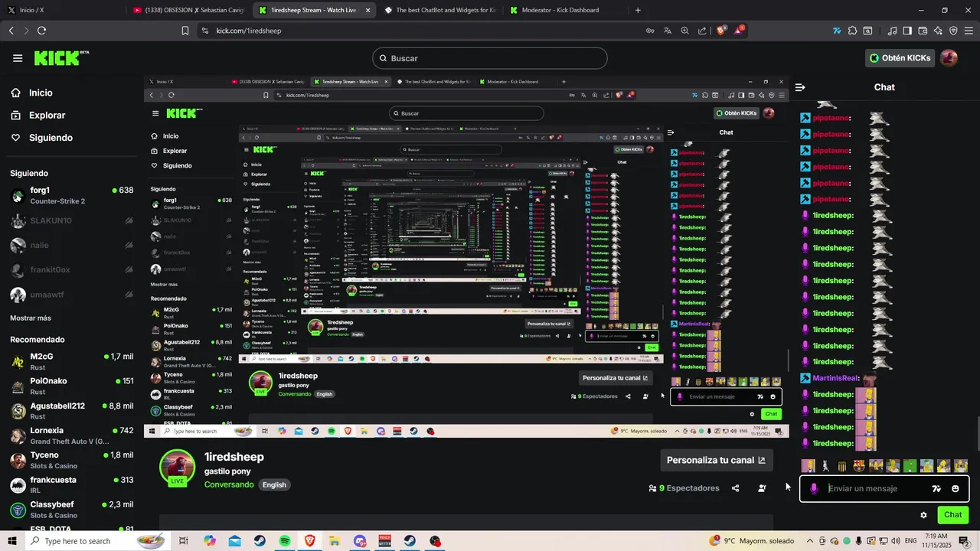Image resolution: width=980 pixels, height=551 pixels.
Task: Click the purple microphone icon in chat box
Action: (x=814, y=489)
